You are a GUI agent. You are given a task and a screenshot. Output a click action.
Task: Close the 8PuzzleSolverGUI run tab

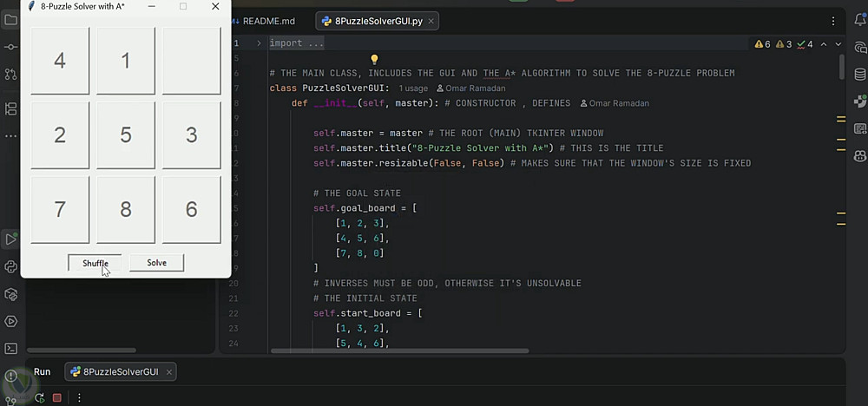pos(169,371)
